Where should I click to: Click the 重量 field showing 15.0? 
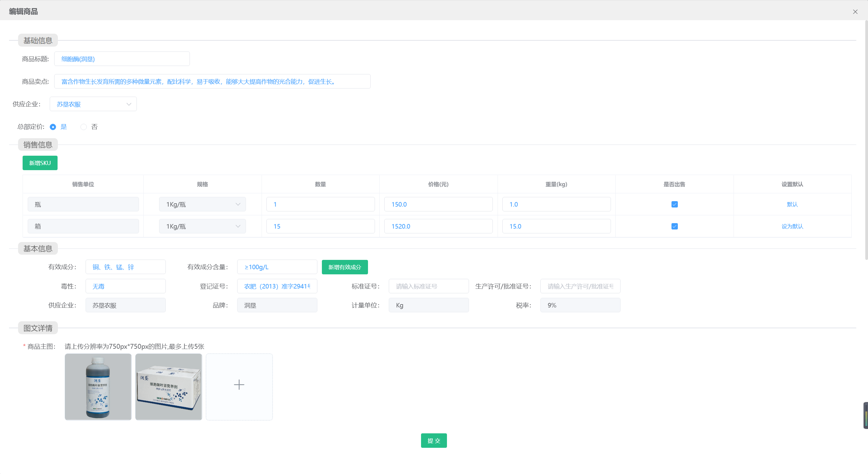click(556, 226)
